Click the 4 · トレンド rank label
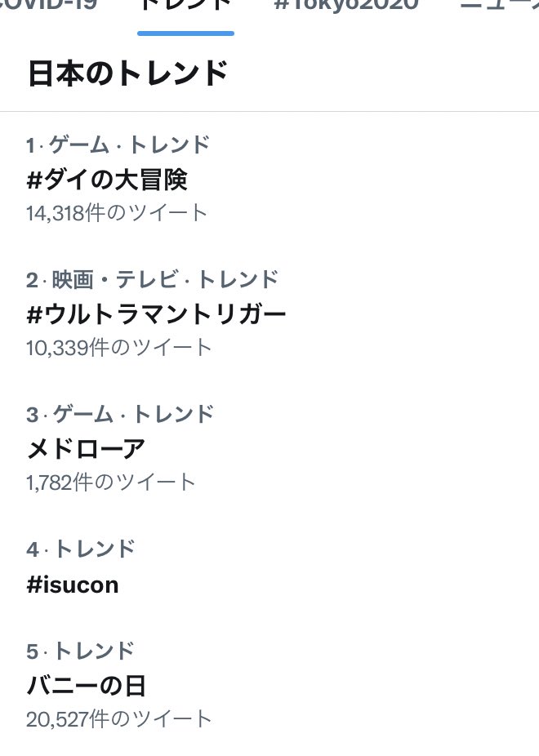Image resolution: width=539 pixels, height=756 pixels. (x=81, y=549)
